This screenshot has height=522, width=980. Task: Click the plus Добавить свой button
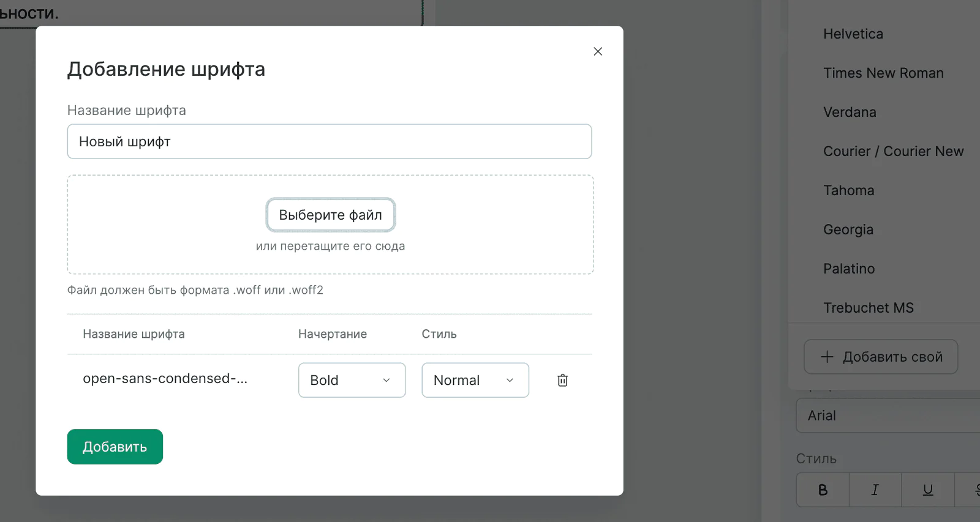(x=881, y=357)
